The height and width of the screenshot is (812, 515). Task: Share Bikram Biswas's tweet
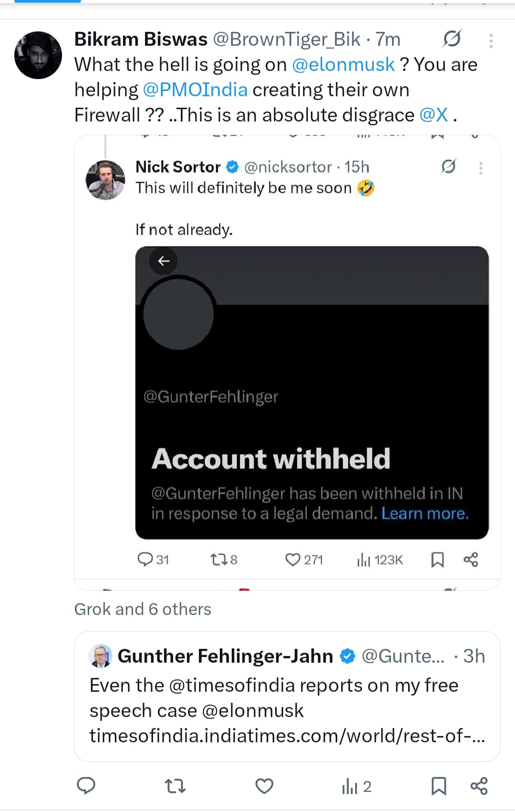tap(479, 786)
